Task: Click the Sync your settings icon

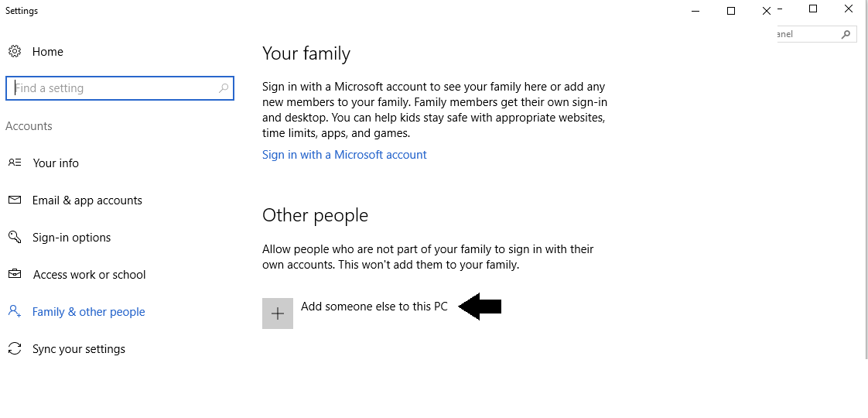Action: click(x=14, y=349)
